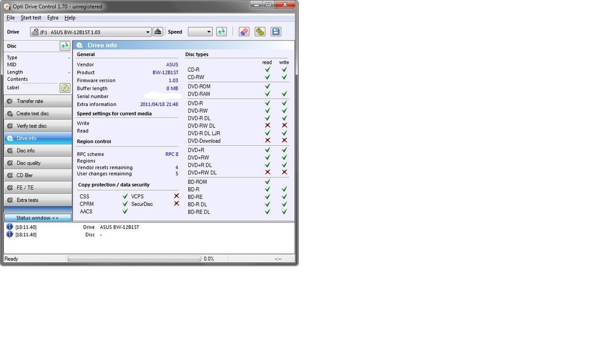This screenshot has width=609, height=364.
Task: Collapse the Status window
Action: (x=38, y=218)
